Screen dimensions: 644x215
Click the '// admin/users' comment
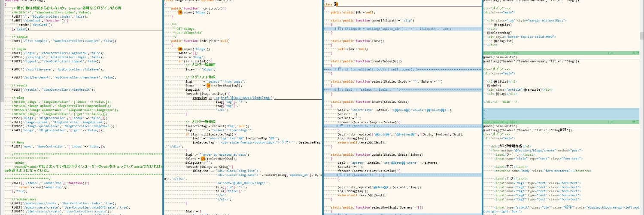[24, 200]
